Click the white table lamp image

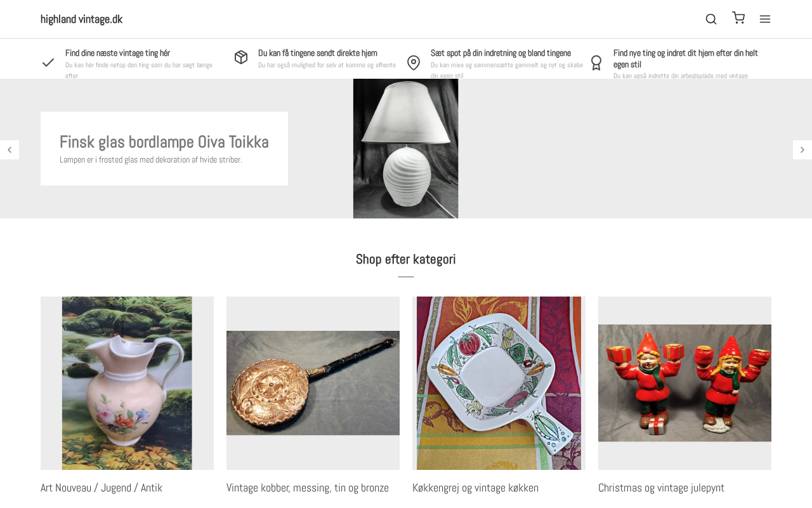[x=405, y=149]
